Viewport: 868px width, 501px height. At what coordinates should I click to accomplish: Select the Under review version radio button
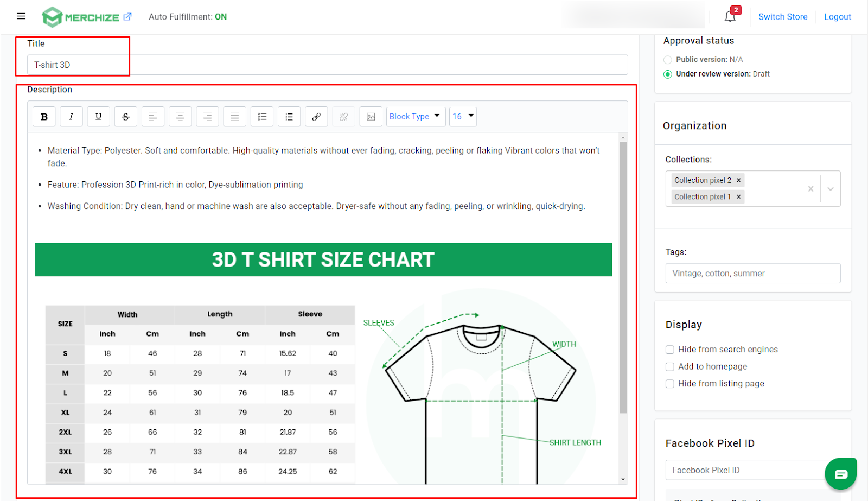(668, 74)
